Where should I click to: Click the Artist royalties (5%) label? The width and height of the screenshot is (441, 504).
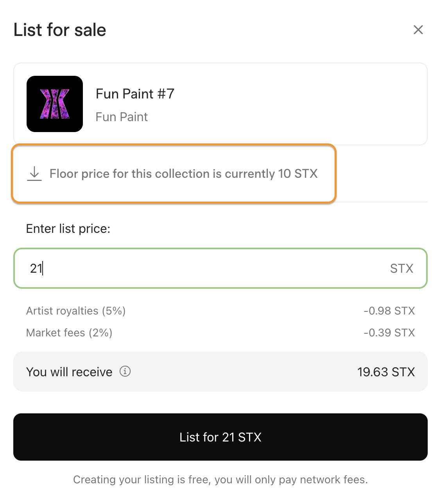coord(76,311)
